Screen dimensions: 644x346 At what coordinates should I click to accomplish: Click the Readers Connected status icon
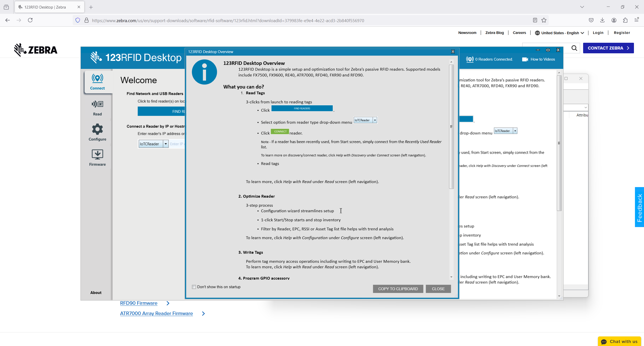[x=469, y=59]
